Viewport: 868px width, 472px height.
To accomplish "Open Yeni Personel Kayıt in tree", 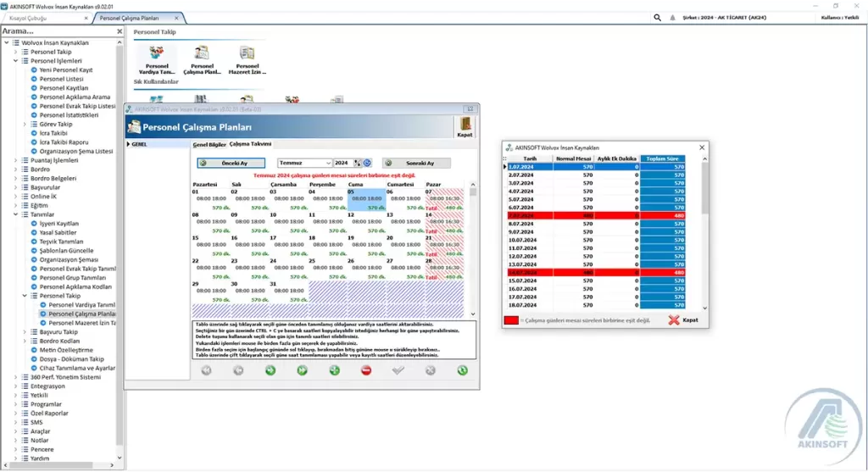I will pos(66,70).
